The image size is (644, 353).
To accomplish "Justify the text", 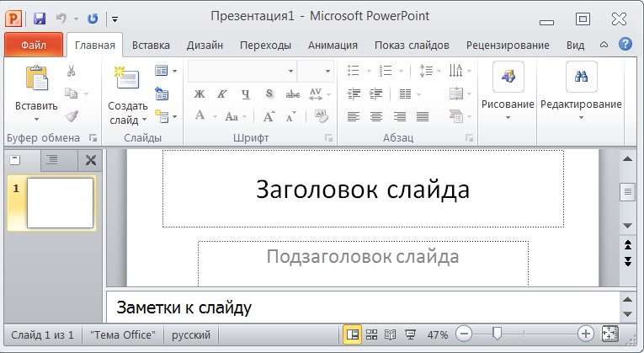I will click(423, 117).
